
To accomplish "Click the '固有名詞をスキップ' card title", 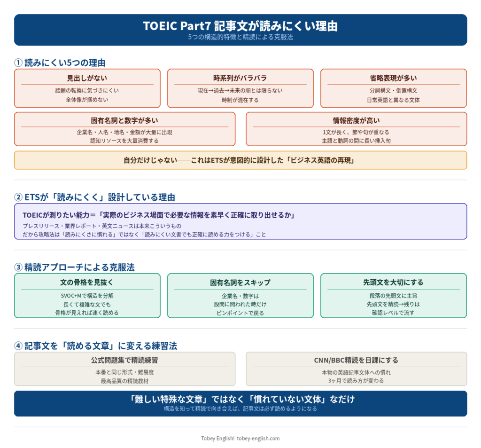I will 240,283.
